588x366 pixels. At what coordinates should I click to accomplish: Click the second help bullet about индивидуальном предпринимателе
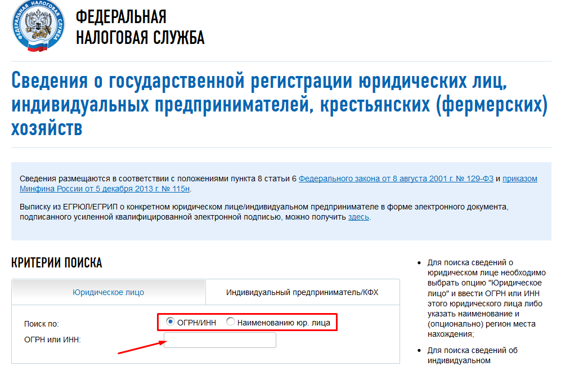[x=472, y=355]
